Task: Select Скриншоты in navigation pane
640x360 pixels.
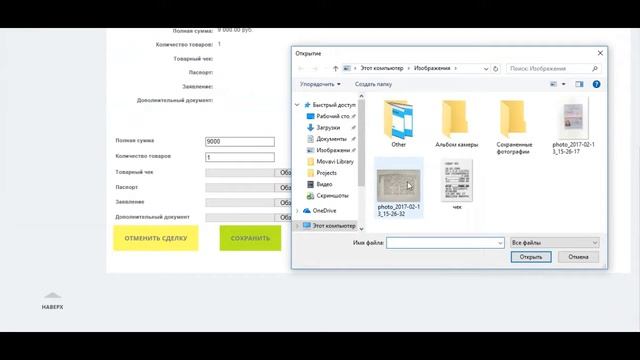Action: [328, 196]
